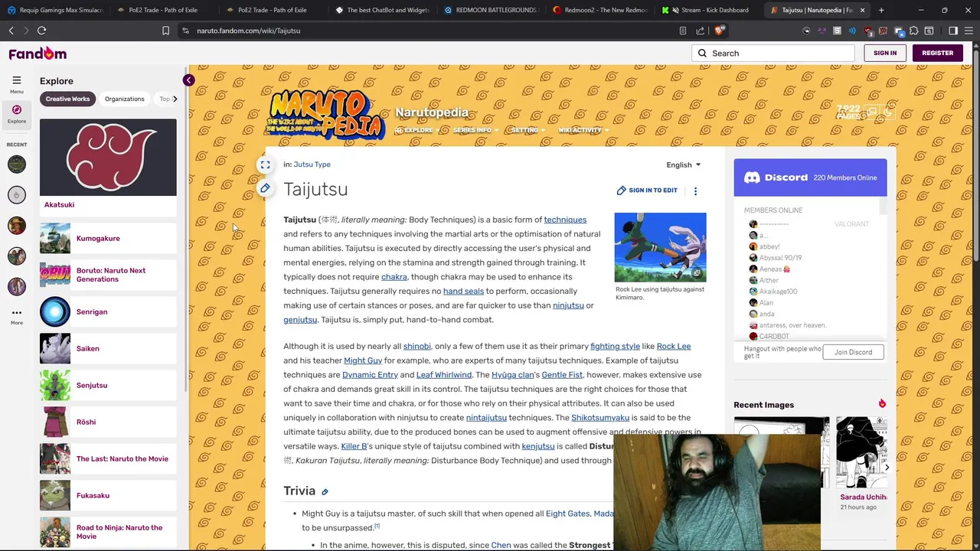Open the Rock Lee taijutsu thumbnail image
980x551 pixels.
[660, 247]
